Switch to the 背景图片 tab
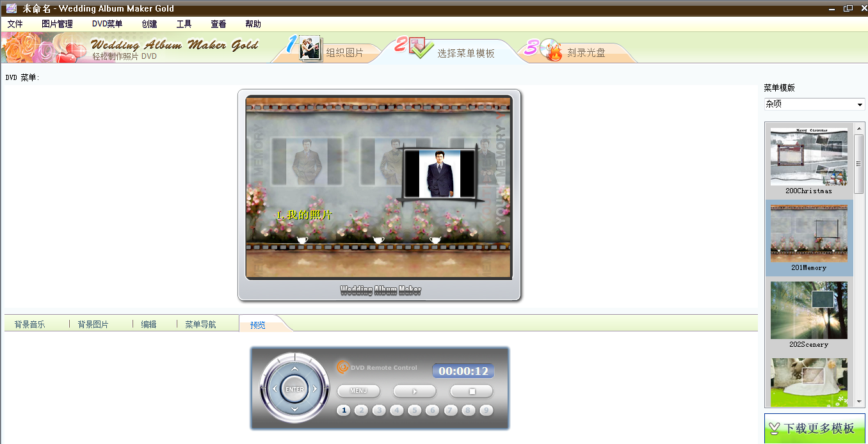Viewport: 868px width, 444px height. coord(93,324)
